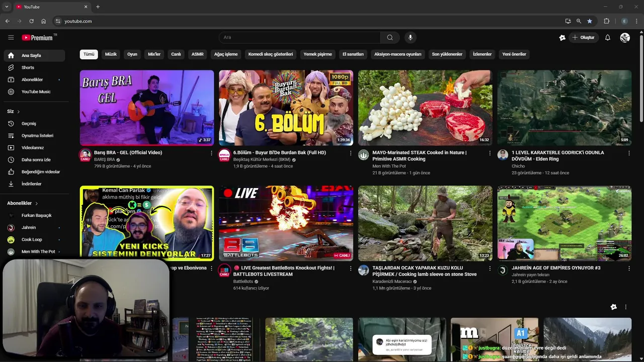Open Geçmiş history page

[34, 123]
